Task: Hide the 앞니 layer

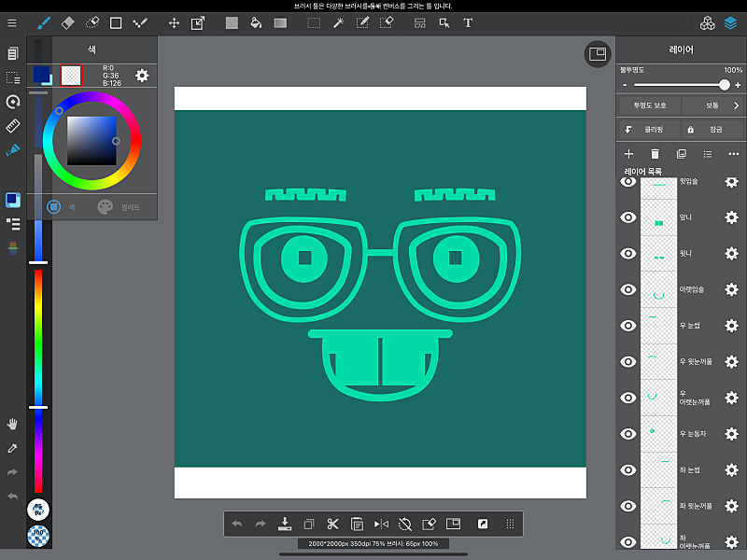Action: point(628,217)
